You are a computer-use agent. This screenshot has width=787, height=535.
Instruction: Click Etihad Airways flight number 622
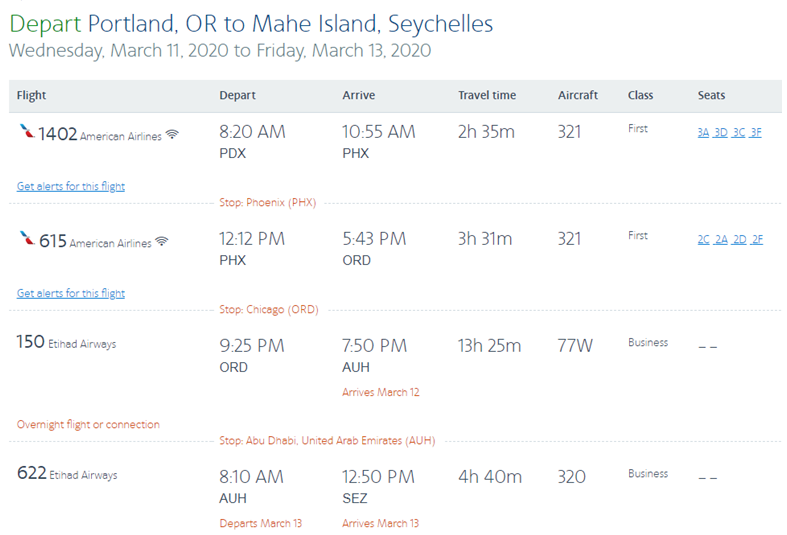[x=32, y=473]
